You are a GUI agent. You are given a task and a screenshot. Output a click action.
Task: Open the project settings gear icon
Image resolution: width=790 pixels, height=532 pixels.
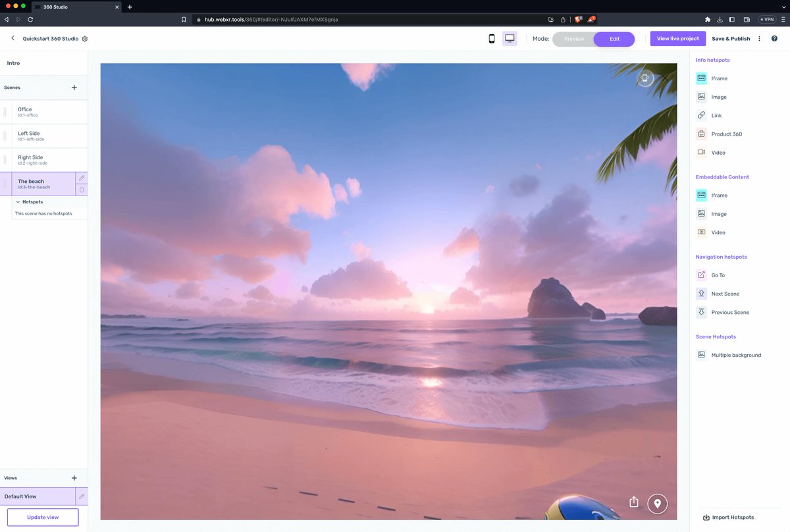(84, 38)
